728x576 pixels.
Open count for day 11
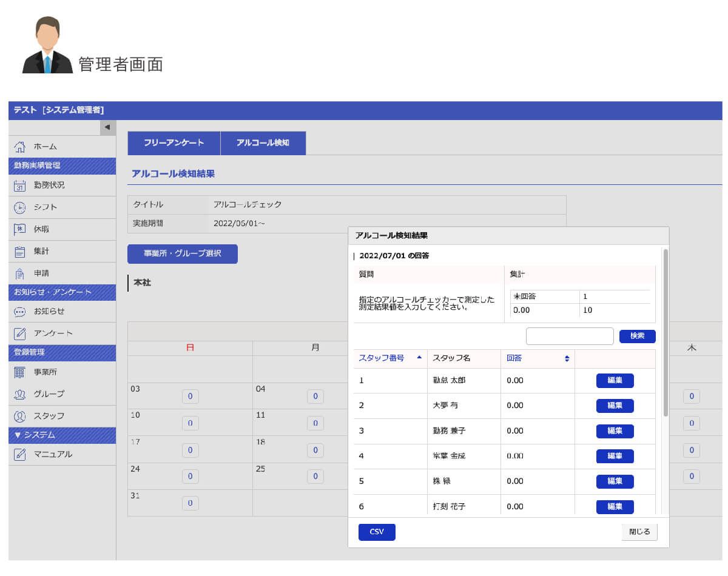coord(315,423)
